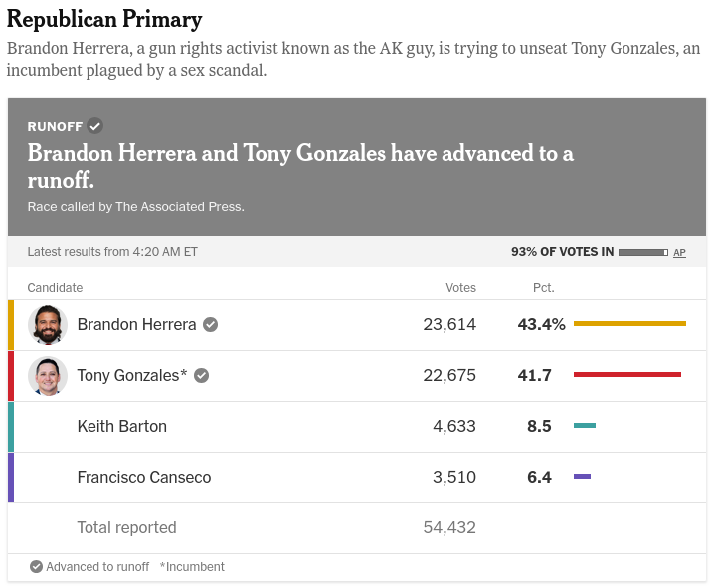Click the Brandon Herrera candidate name
The width and height of the screenshot is (712, 588).
pyautogui.click(x=137, y=324)
